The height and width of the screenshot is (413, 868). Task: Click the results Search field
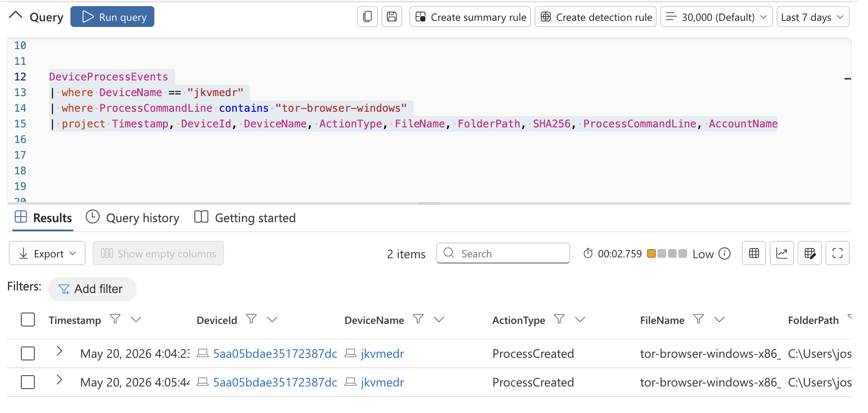[503, 253]
